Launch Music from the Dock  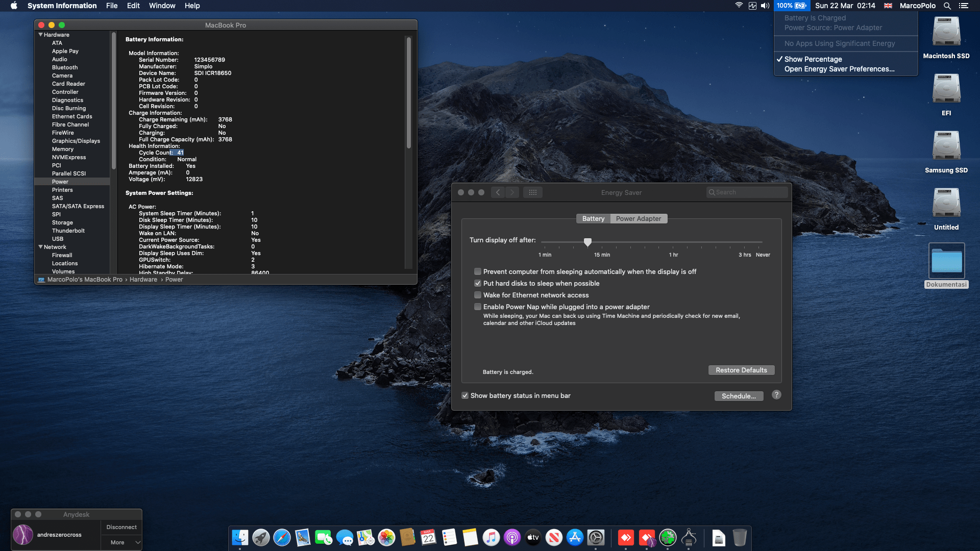pyautogui.click(x=491, y=537)
